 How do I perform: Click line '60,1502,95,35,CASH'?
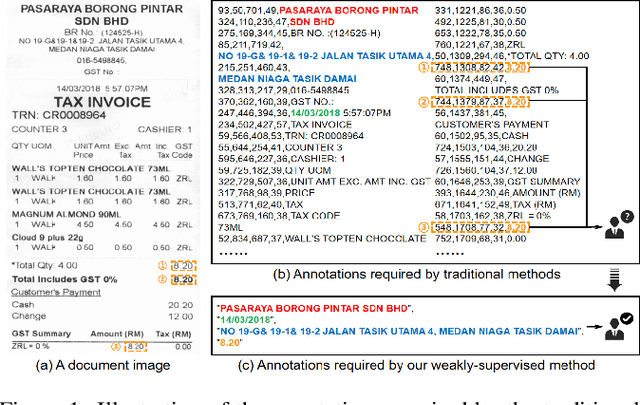point(482,136)
